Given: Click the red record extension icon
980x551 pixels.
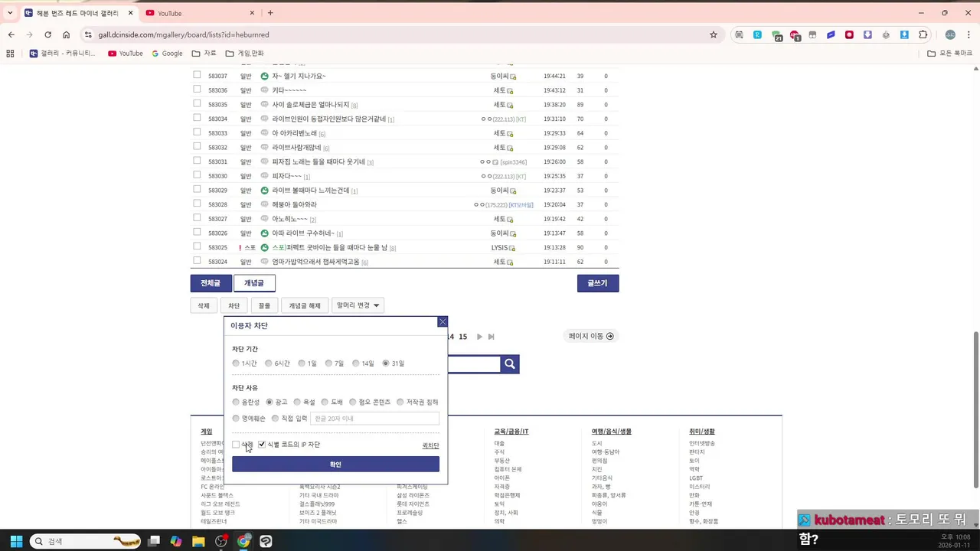Looking at the screenshot, I should coord(849,34).
